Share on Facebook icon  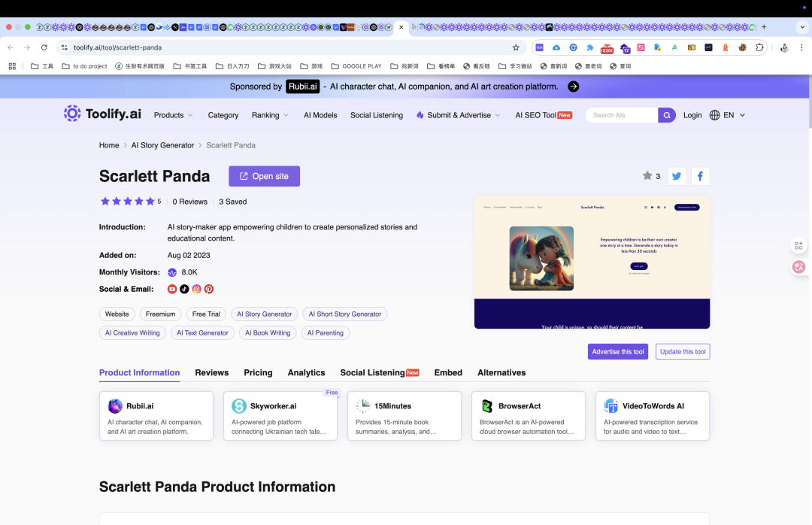tap(700, 176)
